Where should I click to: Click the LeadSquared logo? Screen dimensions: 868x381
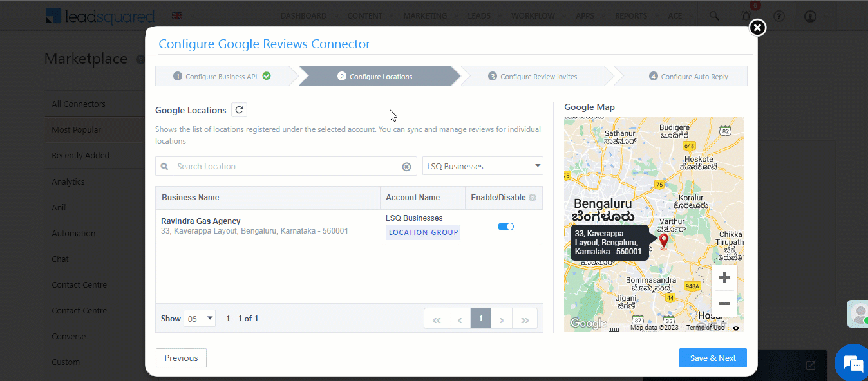(100, 16)
